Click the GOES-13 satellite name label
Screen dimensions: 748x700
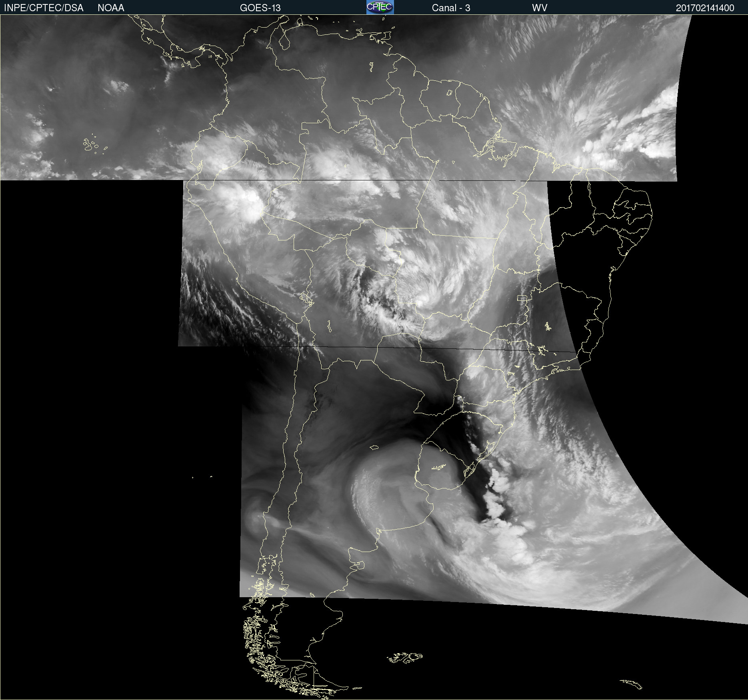coord(260,8)
